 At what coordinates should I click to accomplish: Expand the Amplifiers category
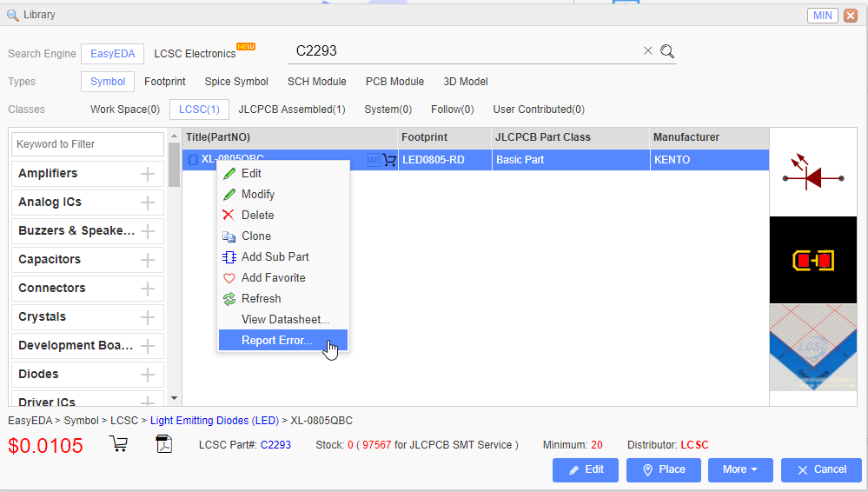coord(147,174)
